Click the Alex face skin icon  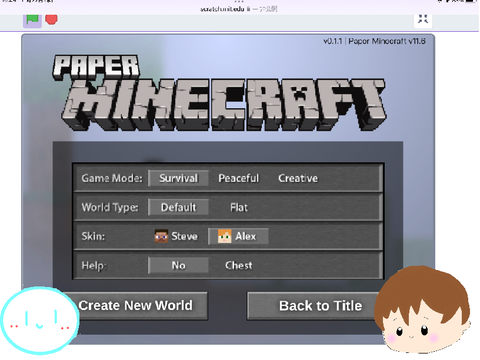pos(224,236)
